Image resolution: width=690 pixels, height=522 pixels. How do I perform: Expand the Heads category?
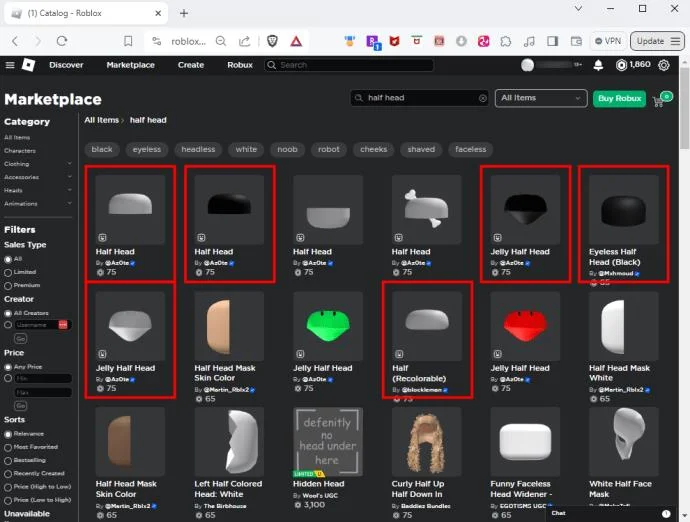pos(70,190)
